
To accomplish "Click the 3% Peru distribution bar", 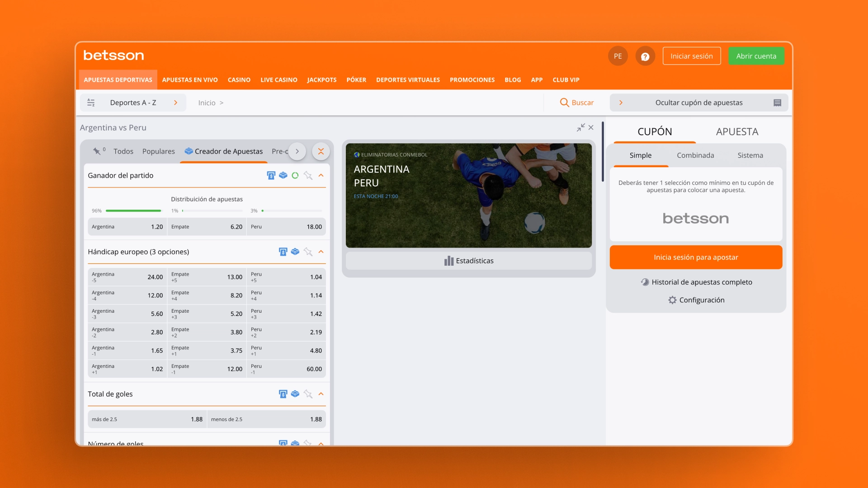I will coord(292,211).
